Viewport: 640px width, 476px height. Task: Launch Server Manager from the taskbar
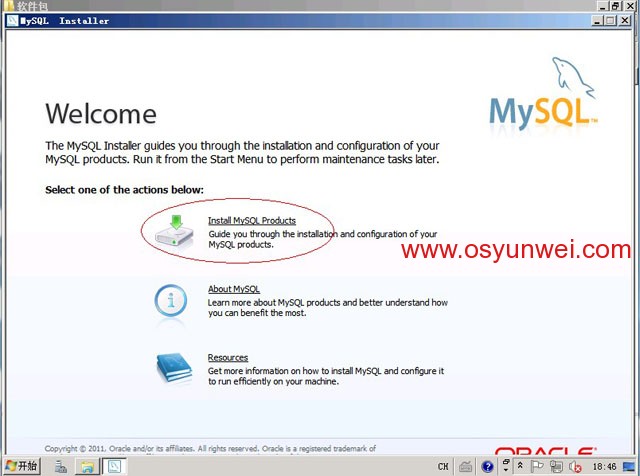tap(61, 466)
